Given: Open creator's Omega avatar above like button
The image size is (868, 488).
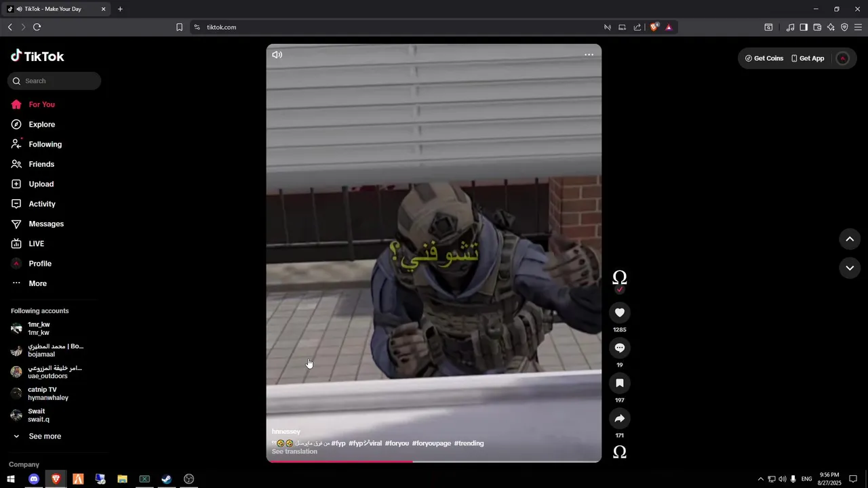Looking at the screenshot, I should (619, 277).
